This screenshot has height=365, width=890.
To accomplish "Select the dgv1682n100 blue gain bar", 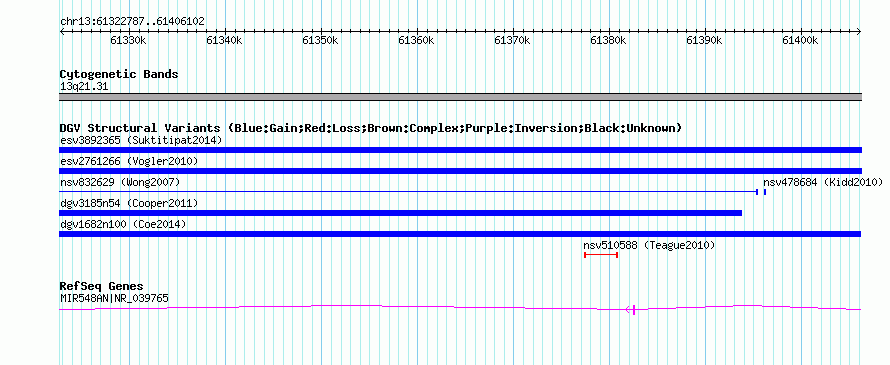I will (x=460, y=234).
